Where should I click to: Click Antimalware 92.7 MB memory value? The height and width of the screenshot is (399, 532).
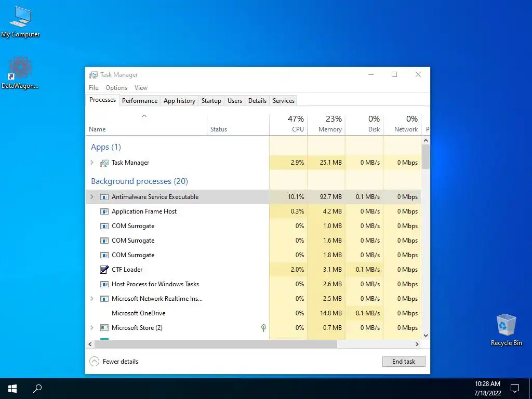[331, 197]
